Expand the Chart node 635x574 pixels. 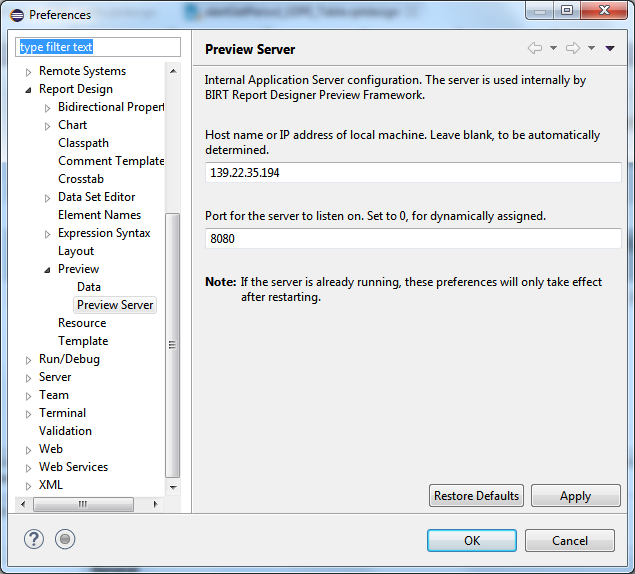tap(47, 126)
